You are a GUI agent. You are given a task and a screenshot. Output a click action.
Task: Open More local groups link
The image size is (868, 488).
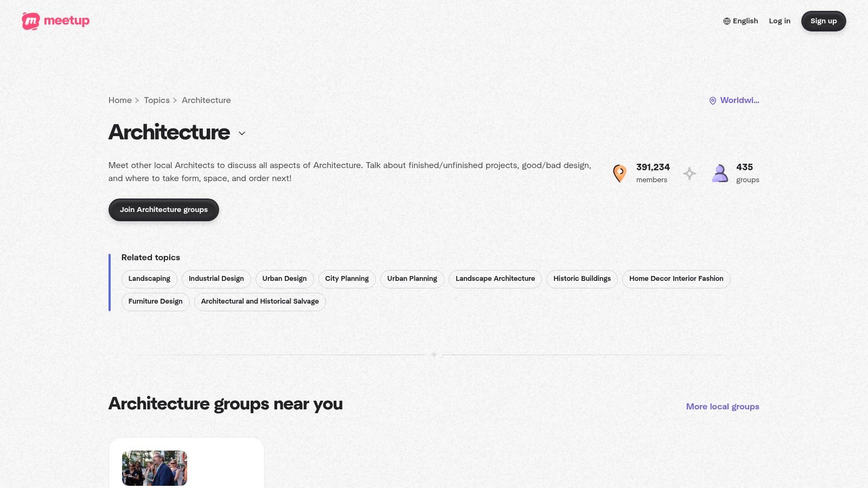(722, 407)
